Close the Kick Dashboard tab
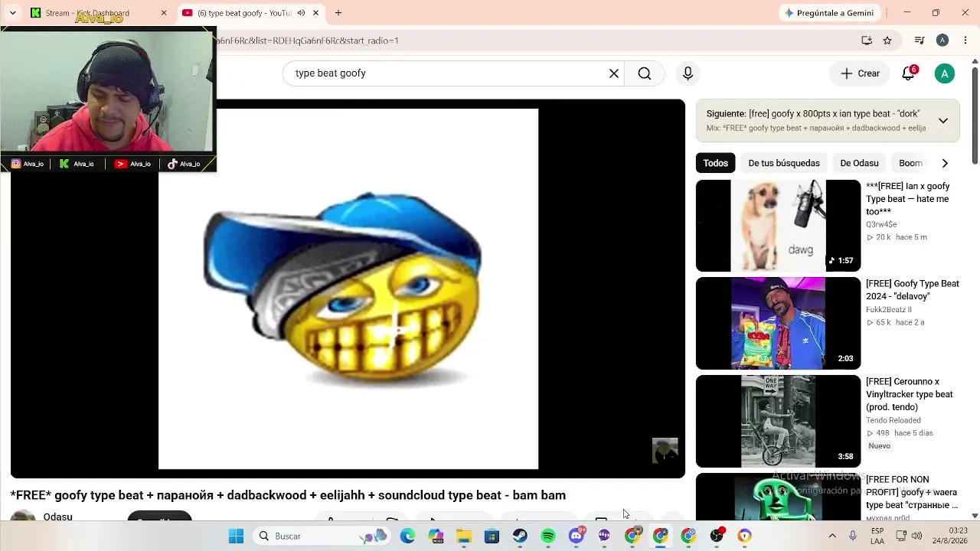Screen dimensions: 980x551 164,13
